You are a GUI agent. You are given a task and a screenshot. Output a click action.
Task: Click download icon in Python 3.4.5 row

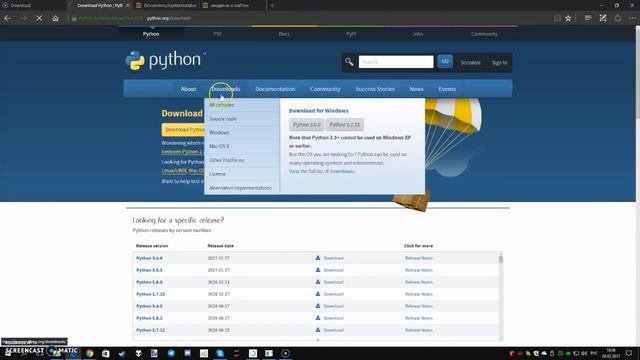[318, 306]
